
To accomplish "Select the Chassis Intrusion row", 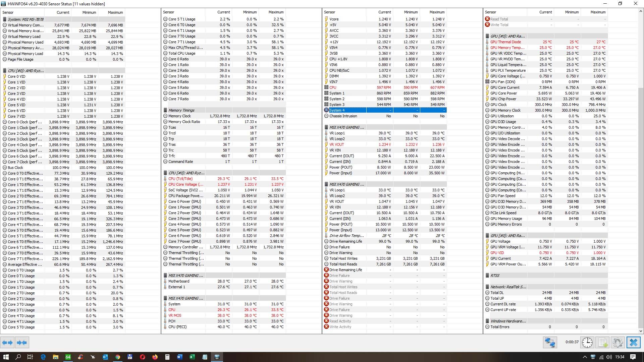I will (385, 116).
